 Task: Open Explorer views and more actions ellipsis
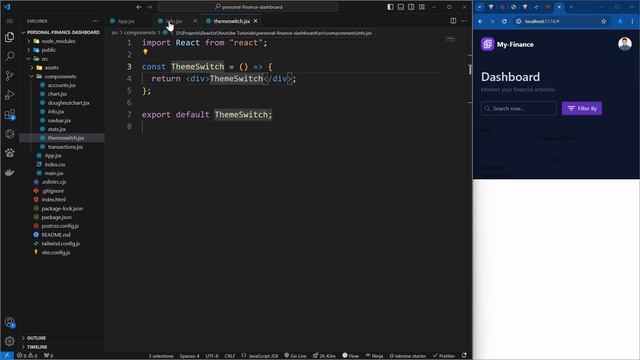click(96, 21)
